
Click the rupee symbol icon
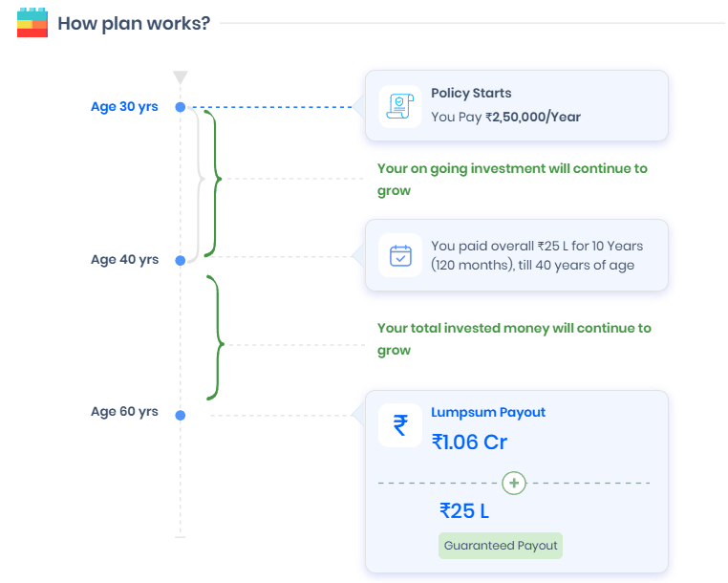399,424
